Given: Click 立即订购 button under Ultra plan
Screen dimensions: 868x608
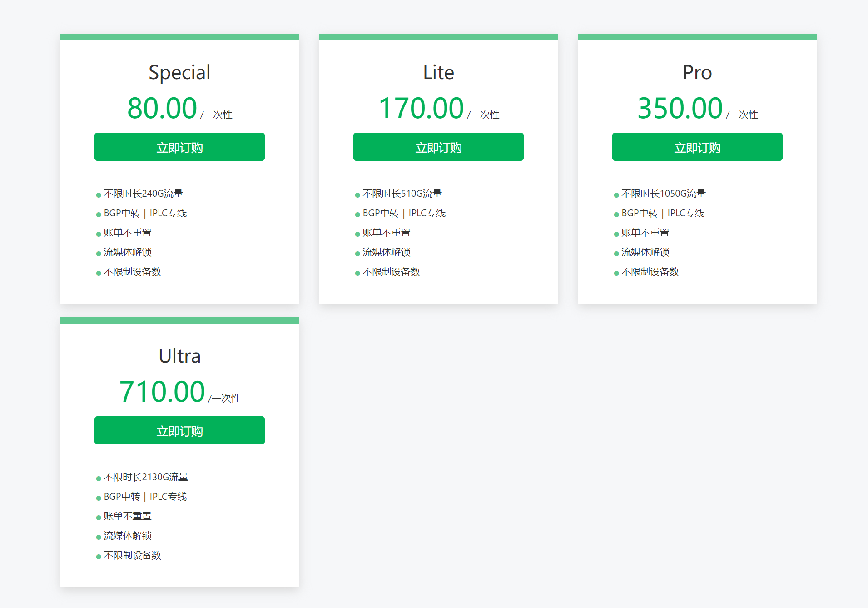Looking at the screenshot, I should pos(179,430).
